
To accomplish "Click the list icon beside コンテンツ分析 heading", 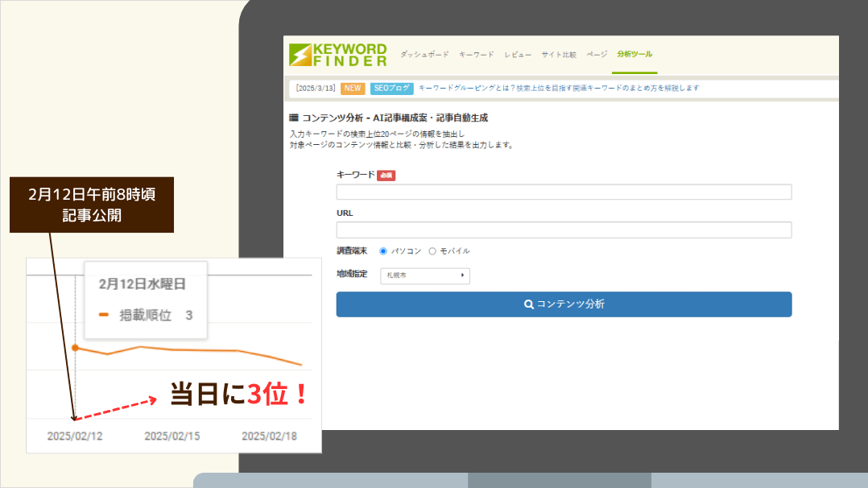I will [x=294, y=118].
